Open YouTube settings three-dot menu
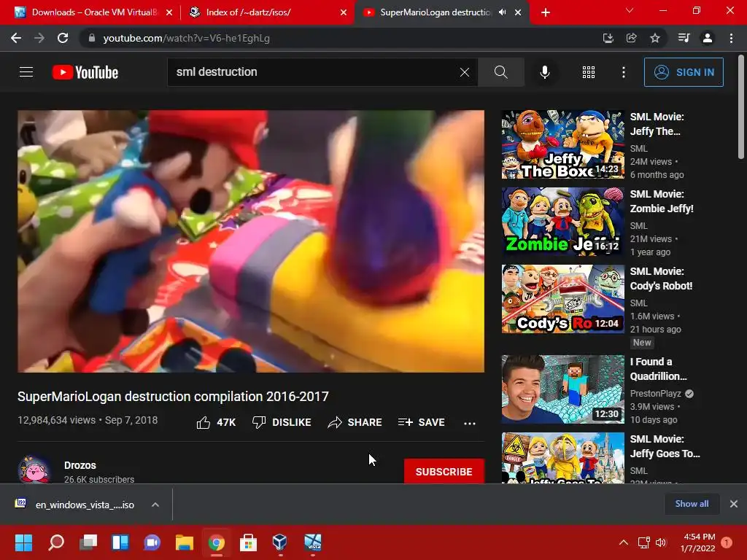 click(x=623, y=72)
